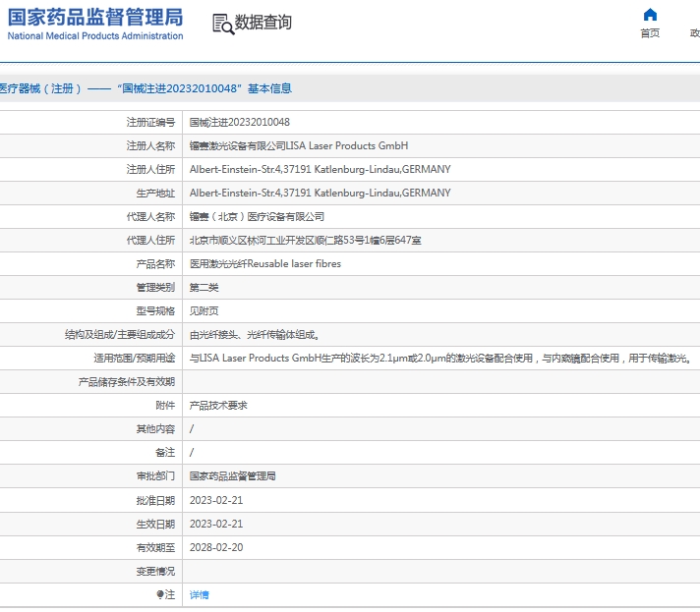The height and width of the screenshot is (612, 700).
Task: Click the National Medical Products Administration subtitle
Action: click(x=95, y=36)
